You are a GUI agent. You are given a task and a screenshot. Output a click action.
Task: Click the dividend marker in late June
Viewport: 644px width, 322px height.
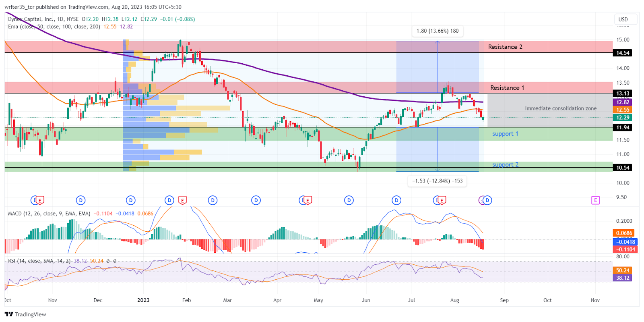point(396,200)
